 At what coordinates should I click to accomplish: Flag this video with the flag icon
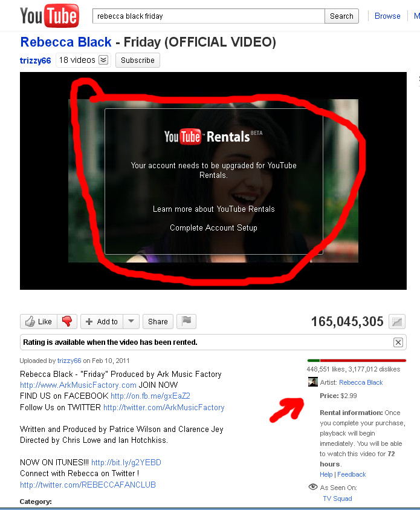pos(187,322)
